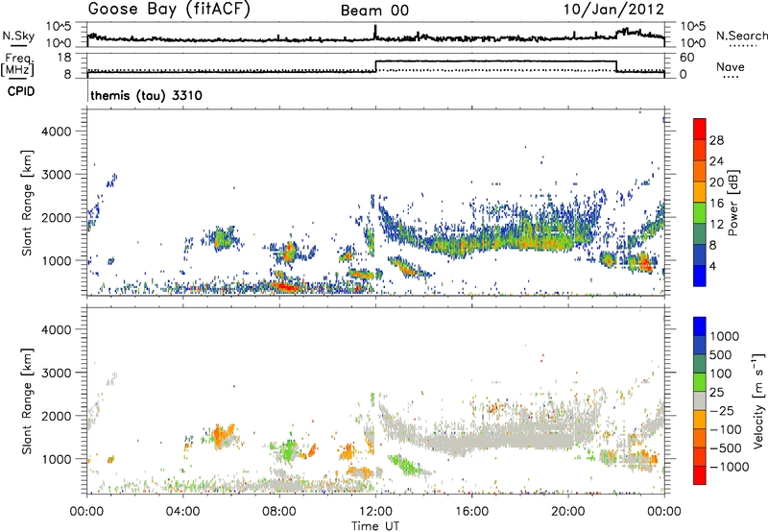Click the bright blue bottom segment of the Power colorbar
The height and width of the screenshot is (532, 768).
[700, 276]
